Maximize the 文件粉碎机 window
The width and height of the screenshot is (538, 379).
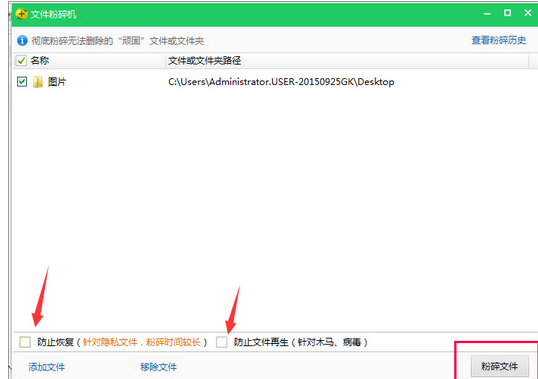pyautogui.click(x=507, y=13)
